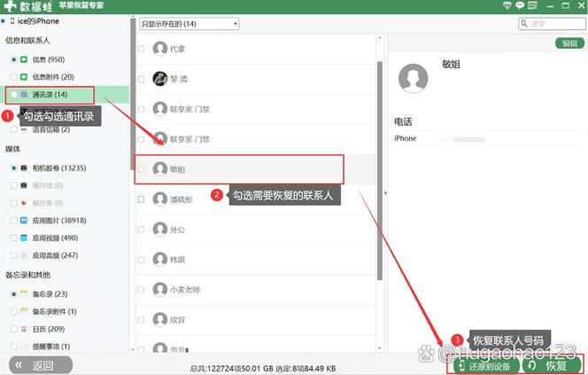Open the menu icon beside the chat bubble
This screenshot has width=588, height=375.
(x=532, y=5)
